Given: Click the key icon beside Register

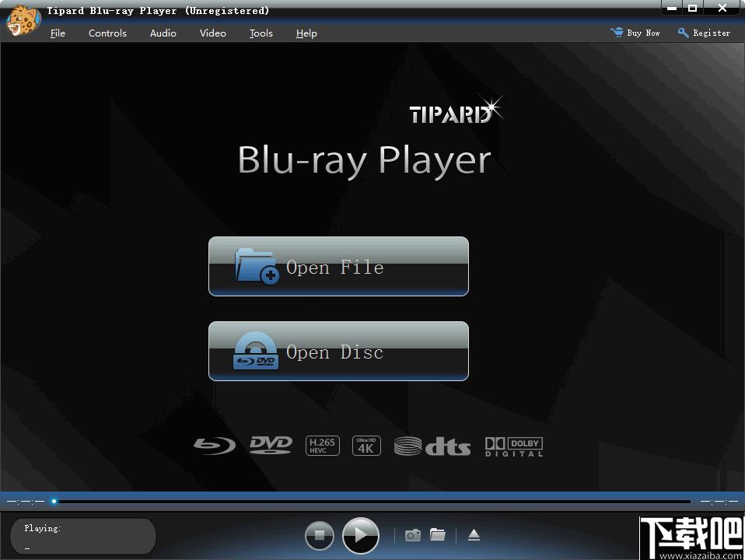Looking at the screenshot, I should pyautogui.click(x=684, y=33).
